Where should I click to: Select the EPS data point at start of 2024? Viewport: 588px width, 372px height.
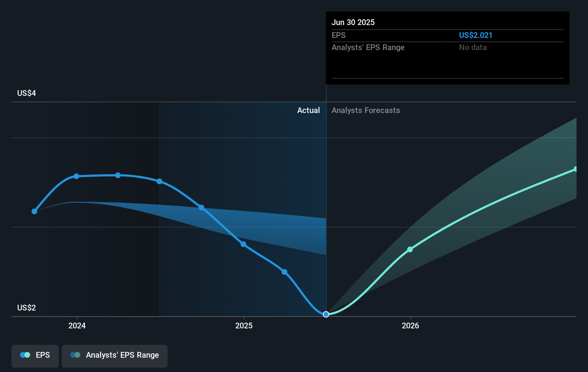(76, 176)
